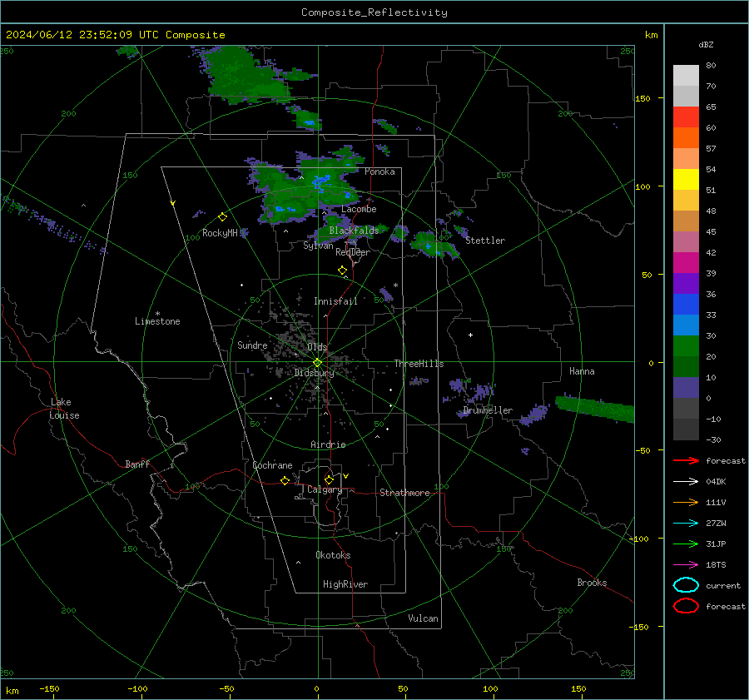
Task: Click the storm cell just west of Stettler
Action: coord(434,245)
